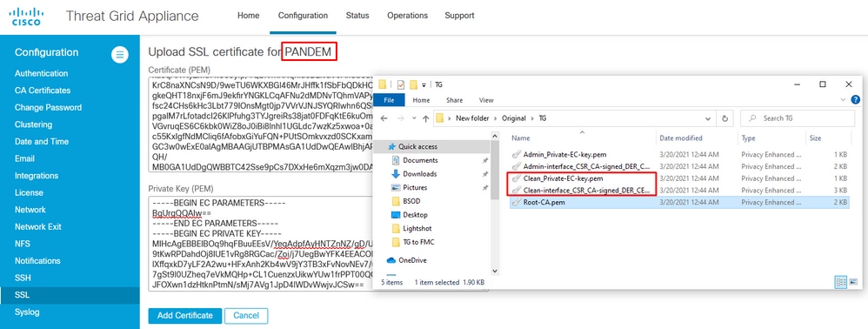Open Explorer help icon
The width and height of the screenshot is (868, 329).
[855, 100]
